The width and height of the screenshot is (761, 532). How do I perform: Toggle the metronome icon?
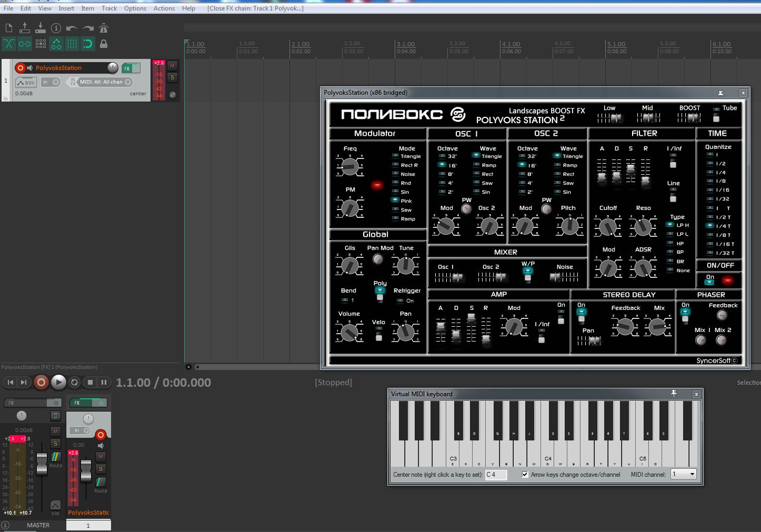pos(104,28)
